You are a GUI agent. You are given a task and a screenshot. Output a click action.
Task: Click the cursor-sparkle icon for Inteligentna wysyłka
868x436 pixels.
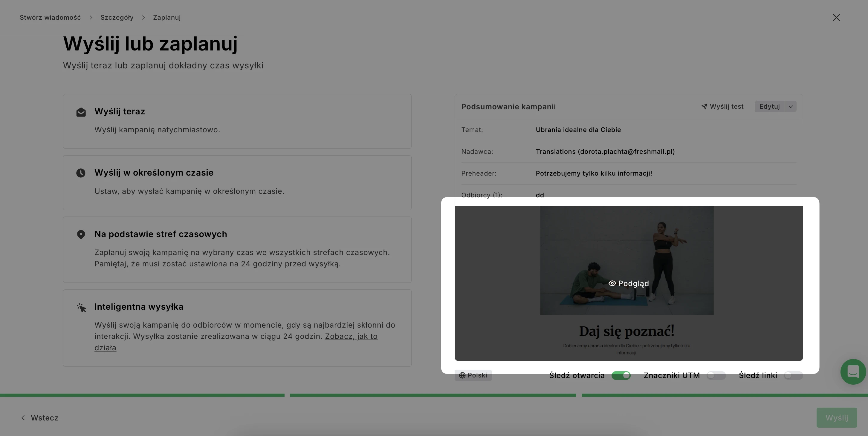81,307
